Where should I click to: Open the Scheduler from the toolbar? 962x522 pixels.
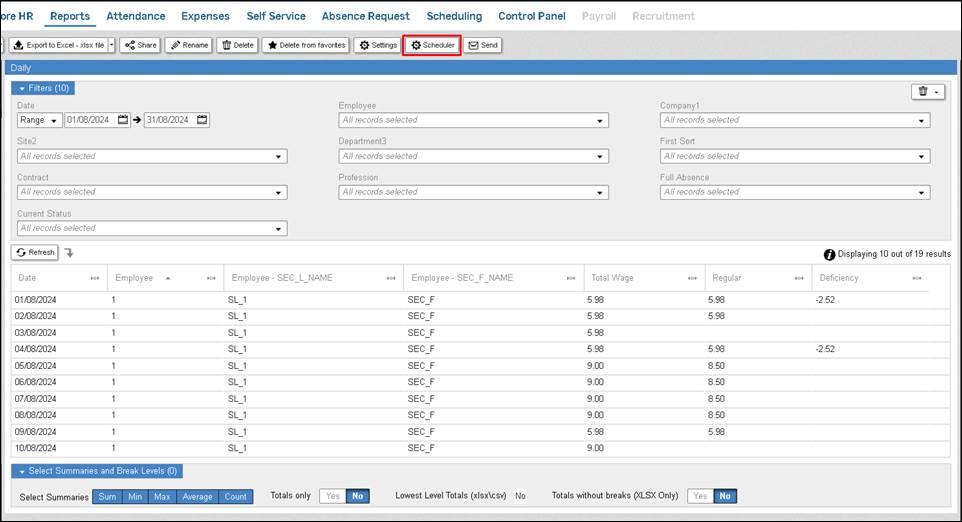coord(432,45)
